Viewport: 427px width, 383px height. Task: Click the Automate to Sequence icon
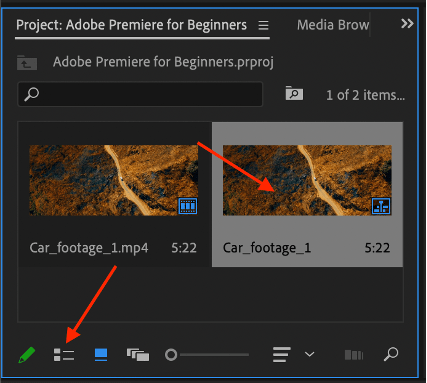354,355
